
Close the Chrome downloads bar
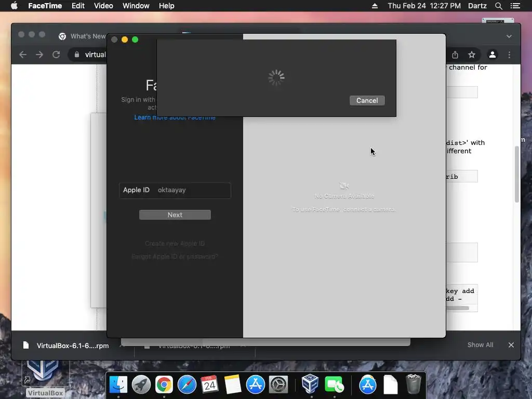point(511,345)
